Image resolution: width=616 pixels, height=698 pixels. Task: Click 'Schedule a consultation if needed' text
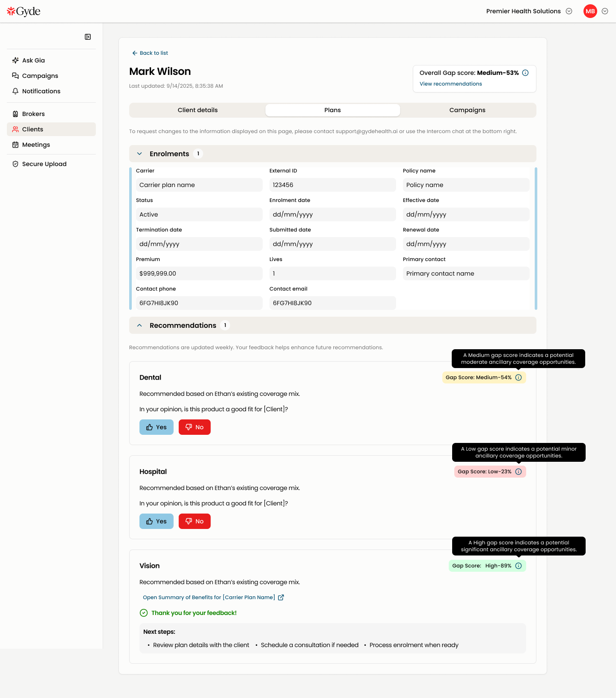click(310, 645)
